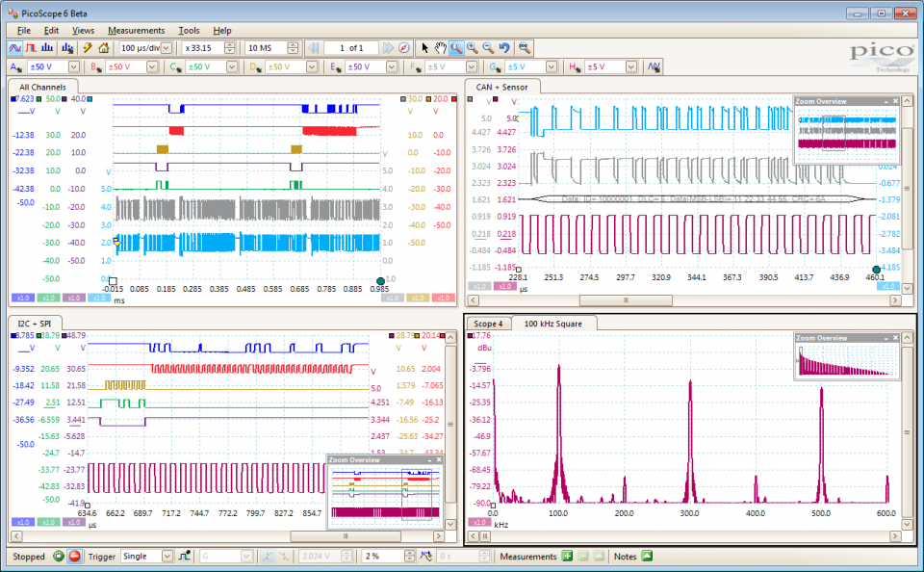The width and height of the screenshot is (924, 572).
Task: Open the Tools menu
Action: tap(189, 30)
